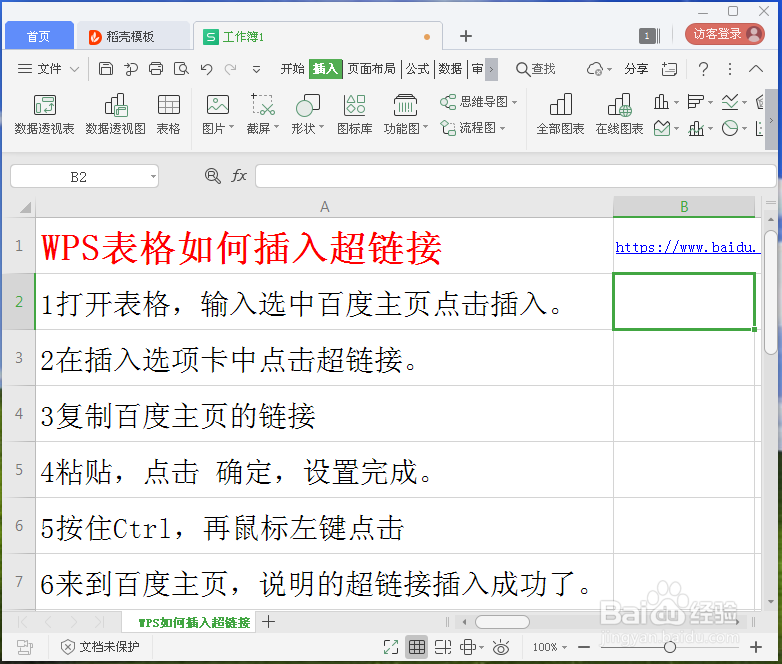782x664 pixels.
Task: Click the print icon
Action: tap(156, 68)
